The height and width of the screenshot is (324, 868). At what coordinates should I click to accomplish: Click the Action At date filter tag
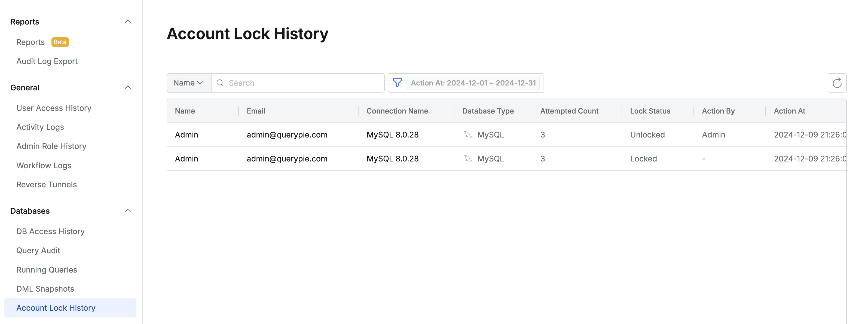point(473,83)
